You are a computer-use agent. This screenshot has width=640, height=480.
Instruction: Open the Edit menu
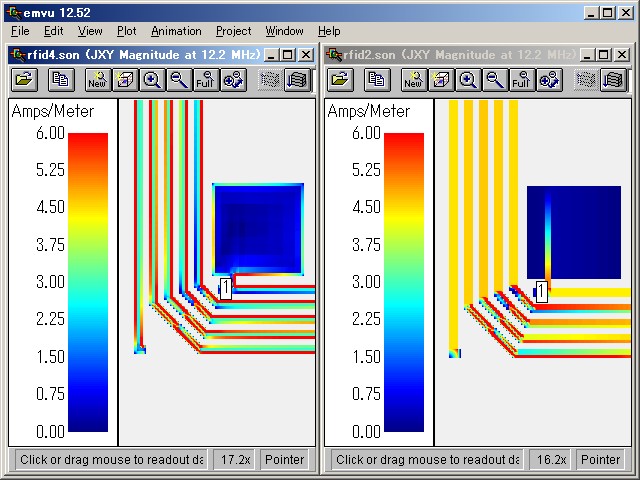coord(53,31)
